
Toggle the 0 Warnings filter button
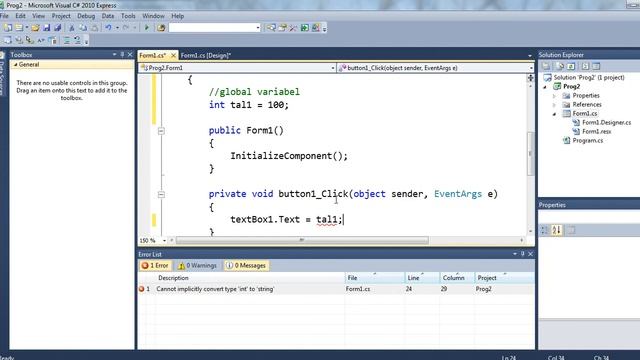(x=197, y=265)
